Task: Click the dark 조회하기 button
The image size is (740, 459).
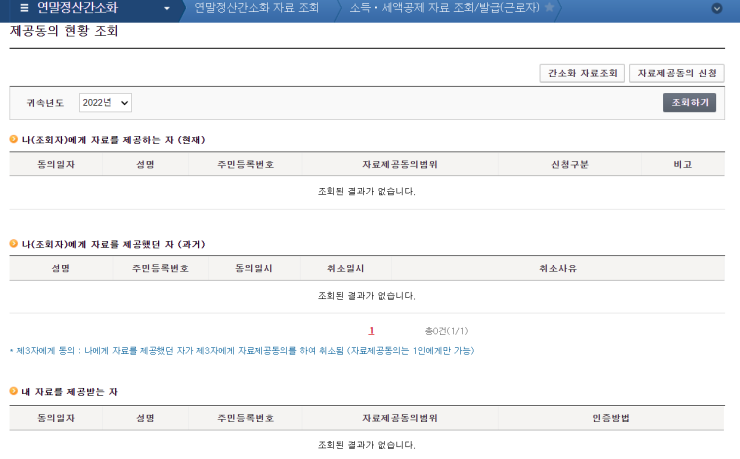Action: tap(689, 102)
